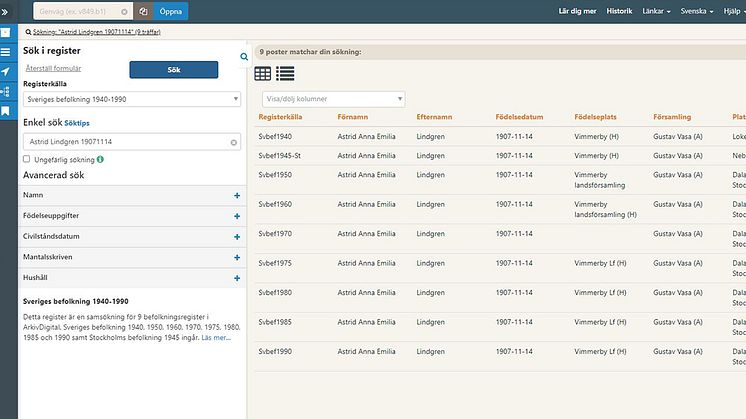Screen dimensions: 746x419
Task: Sort by Förnamn column header
Action: pos(353,117)
